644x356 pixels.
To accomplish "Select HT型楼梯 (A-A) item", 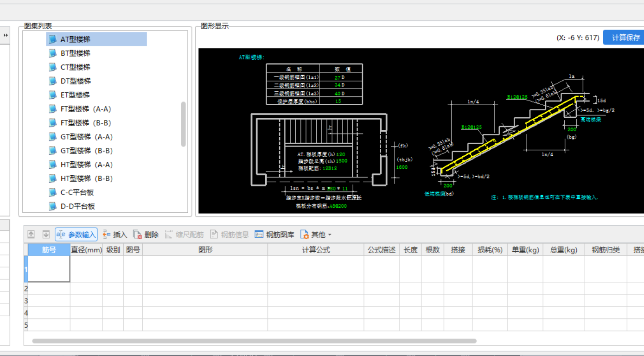I will pyautogui.click(x=81, y=165).
